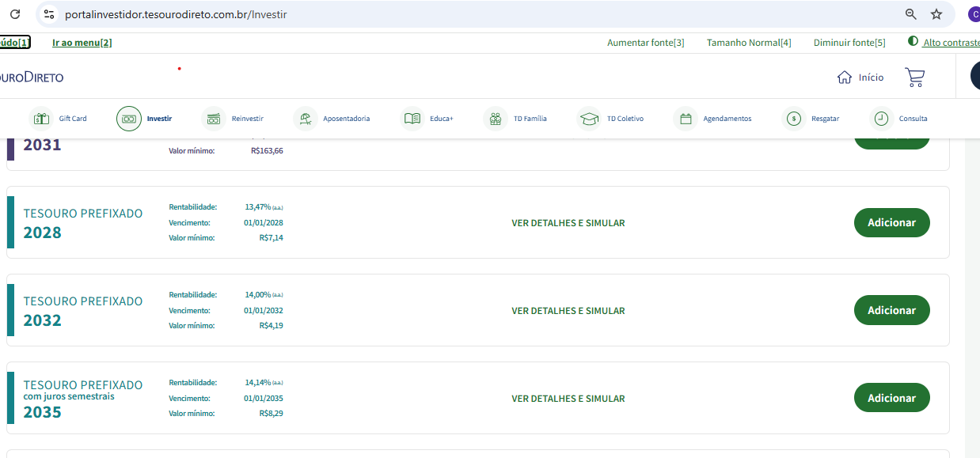Screen dimensions: 980x458
Task: Click the TD Família icon
Action: pyautogui.click(x=496, y=119)
